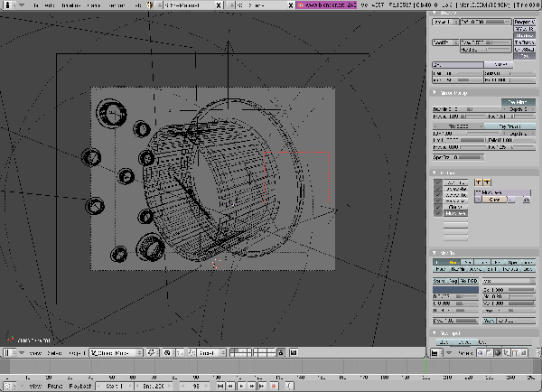
Task: Toggle the checkbox beside the highlighted texture channel
Action: pos(438,213)
